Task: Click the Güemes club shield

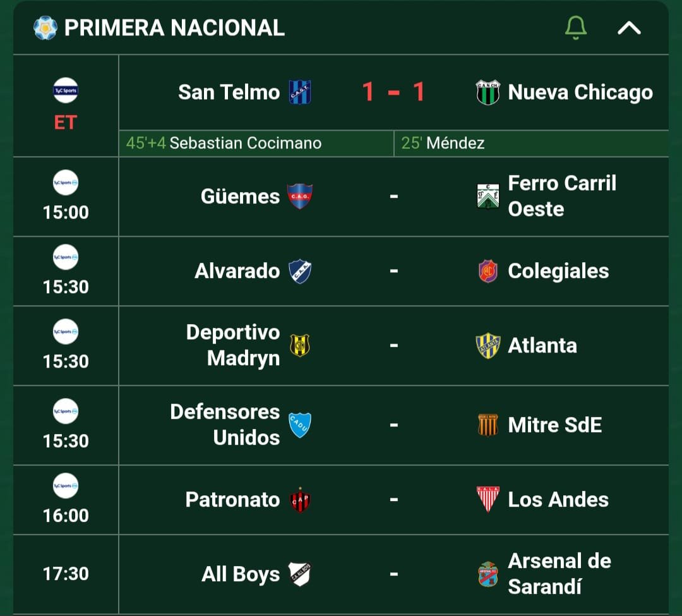Action: point(300,196)
